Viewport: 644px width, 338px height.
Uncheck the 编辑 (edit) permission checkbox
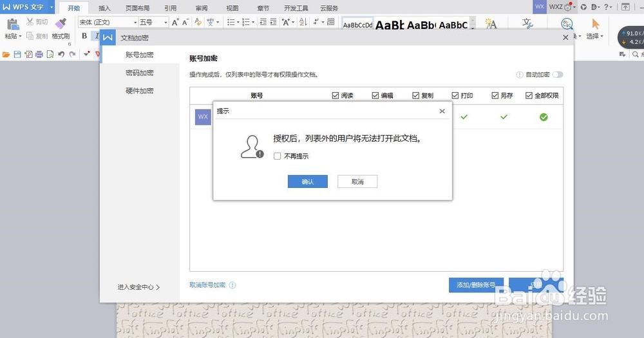pos(375,95)
